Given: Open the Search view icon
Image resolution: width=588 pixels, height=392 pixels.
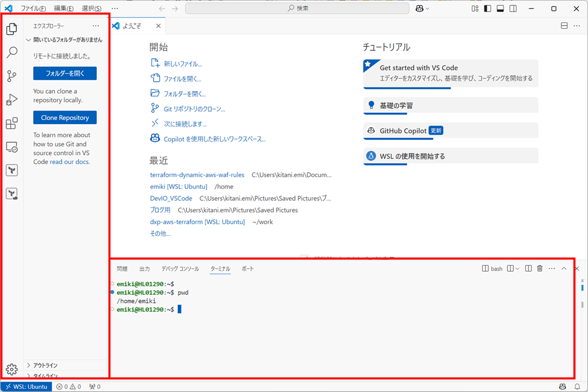Looking at the screenshot, I should (11, 52).
